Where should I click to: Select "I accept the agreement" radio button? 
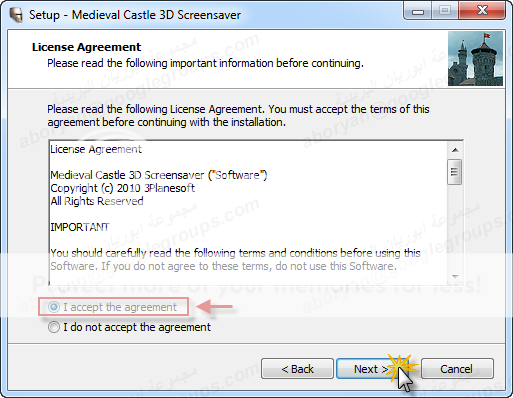pyautogui.click(x=54, y=307)
